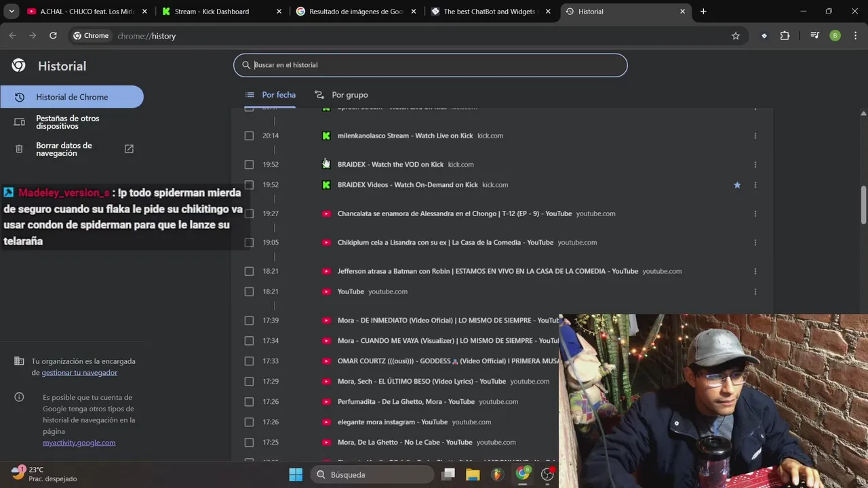
Task: Open weather widget showing 23°C
Action: pos(44,474)
